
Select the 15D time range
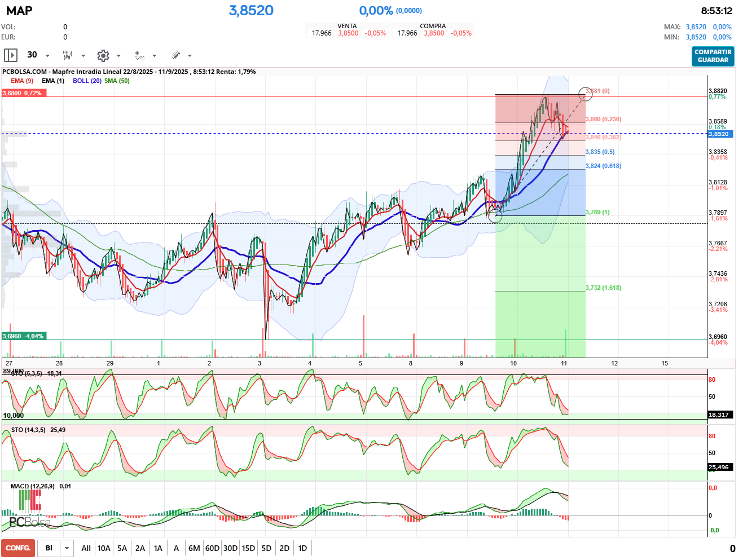[x=248, y=548]
